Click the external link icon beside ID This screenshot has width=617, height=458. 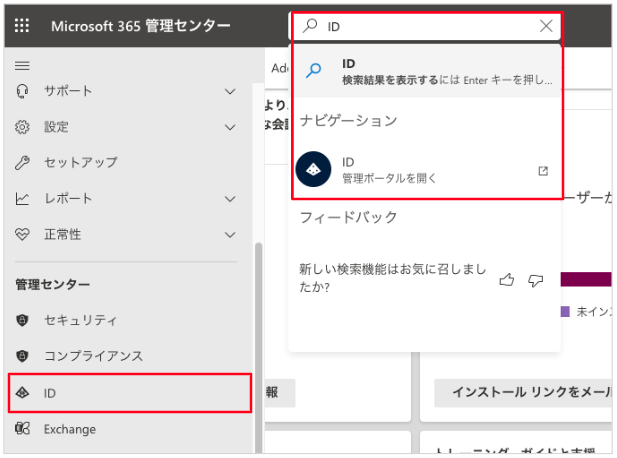(x=543, y=171)
